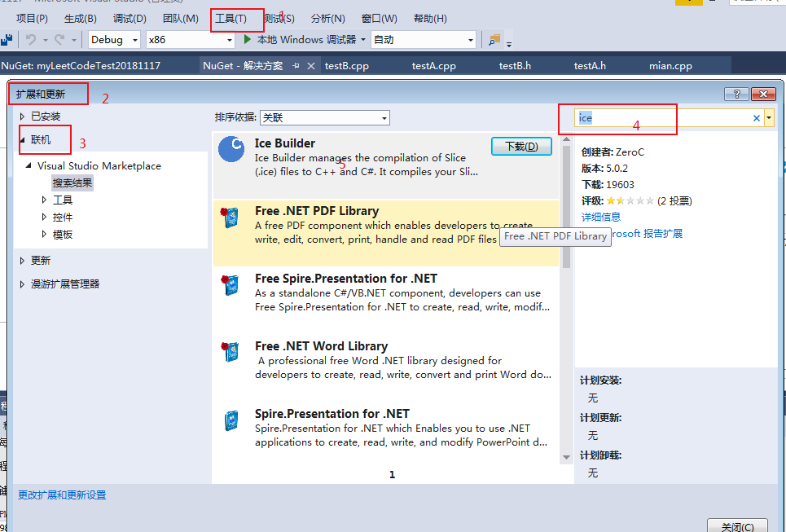Click the results list scrollbar thumb

(x=566, y=207)
